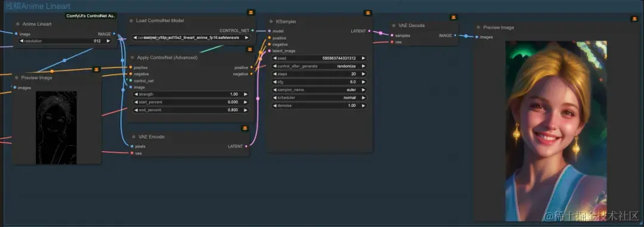Switch scheduler with left arrow

coord(275,98)
